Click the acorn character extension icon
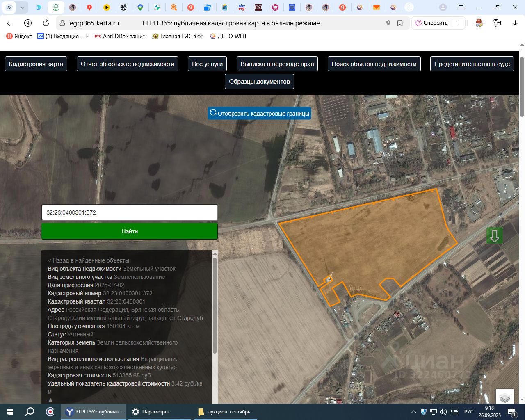The image size is (525, 420). [x=479, y=23]
